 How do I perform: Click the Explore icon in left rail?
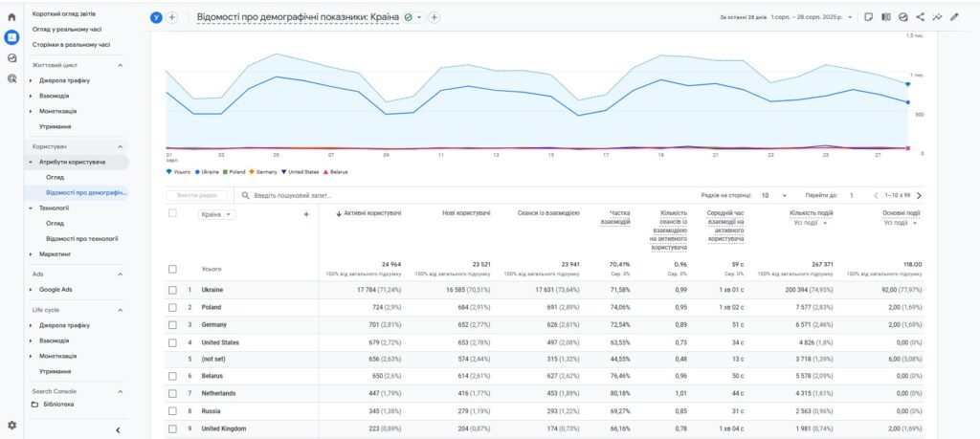coord(11,57)
